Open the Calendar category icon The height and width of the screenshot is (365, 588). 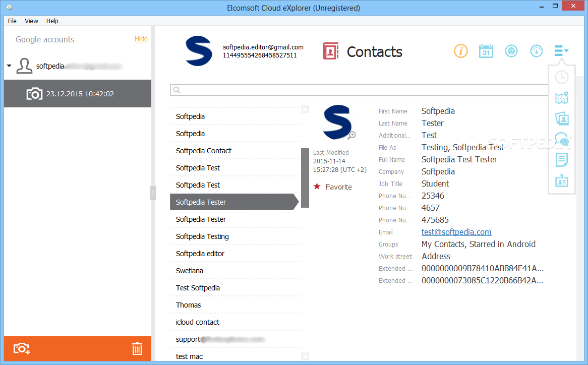tap(486, 51)
